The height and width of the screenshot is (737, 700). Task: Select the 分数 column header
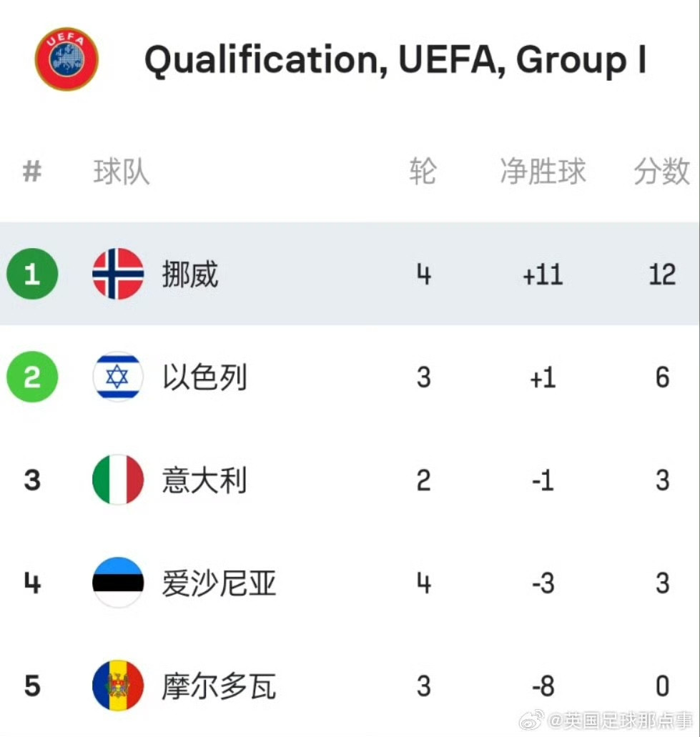click(x=661, y=172)
